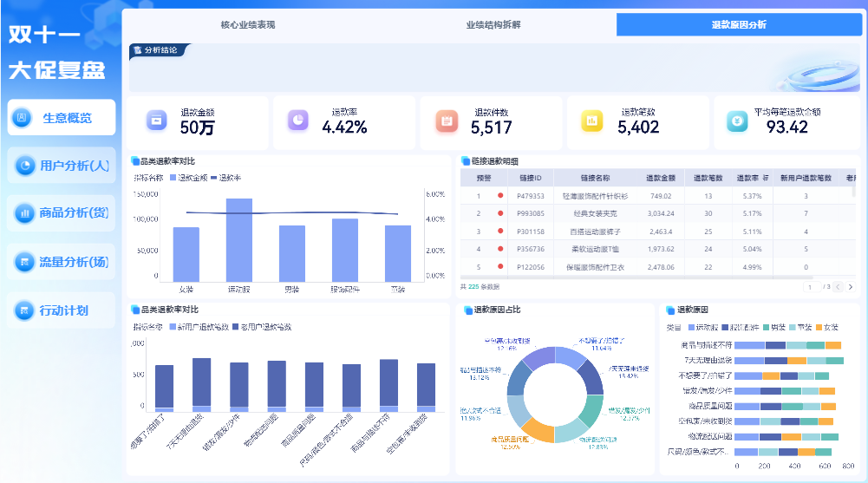Click the 行动计划 sidebar icon
The height and width of the screenshot is (483, 868).
24,310
